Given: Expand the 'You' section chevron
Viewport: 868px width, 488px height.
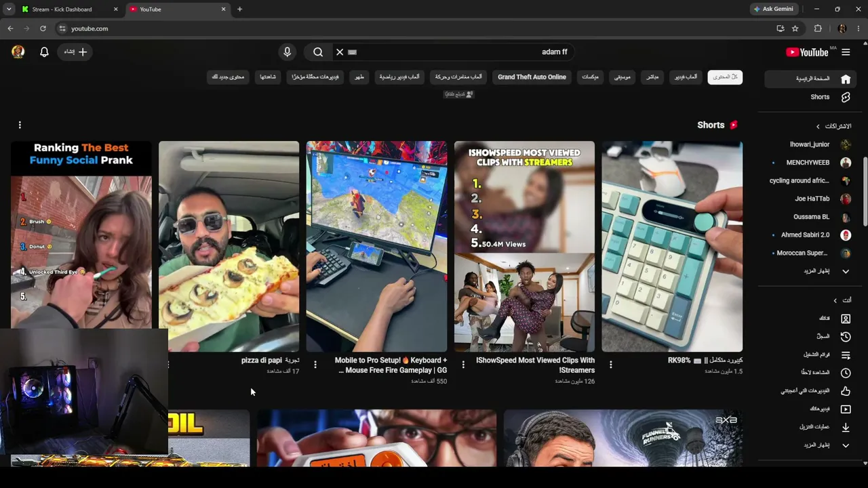Looking at the screenshot, I should (x=835, y=300).
